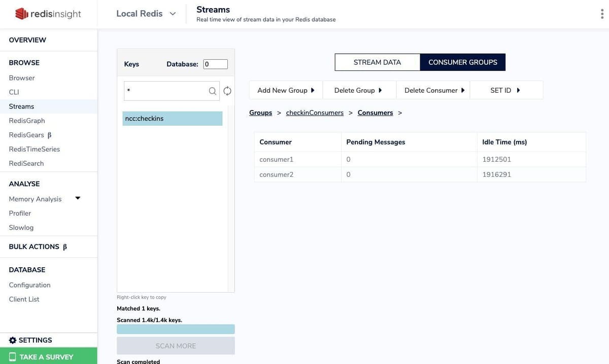The image size is (609, 364).
Task: Click the RedisInsight logo
Action: [48, 14]
